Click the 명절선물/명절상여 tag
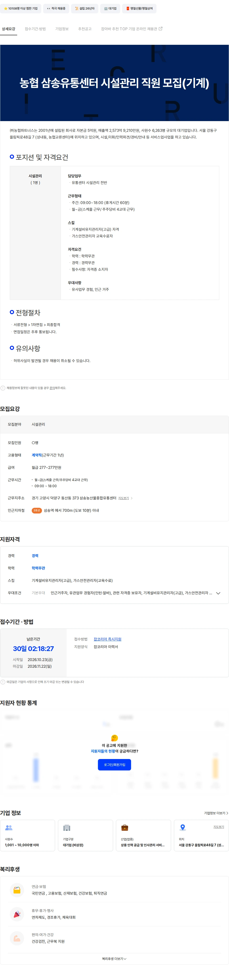 pyautogui.click(x=139, y=8)
